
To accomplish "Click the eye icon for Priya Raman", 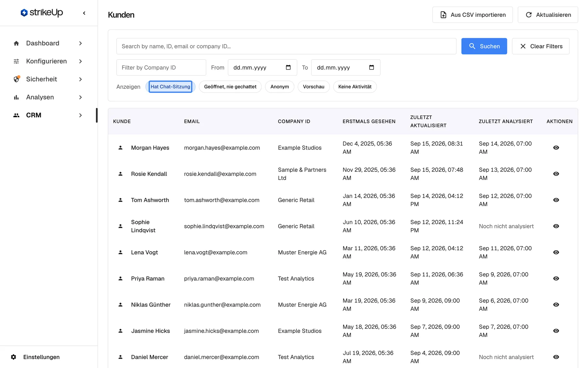I will click(x=556, y=278).
